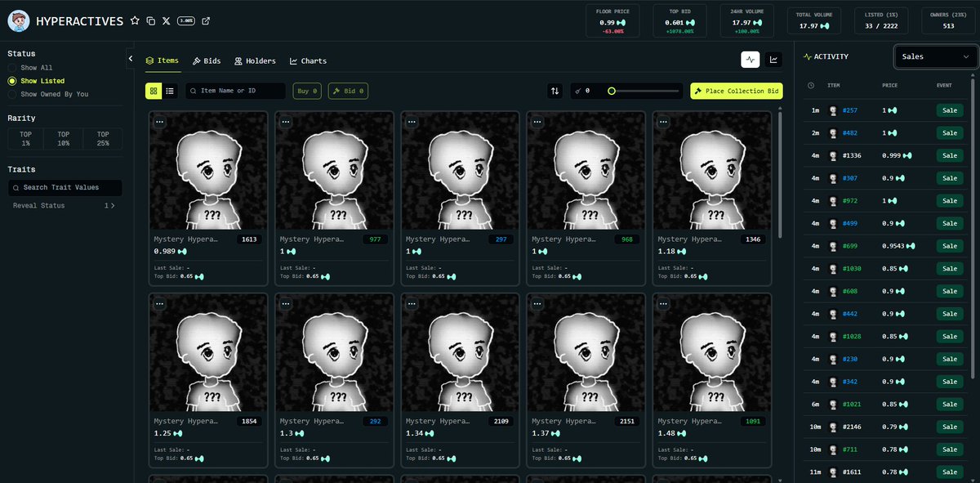980x483 pixels.
Task: Select Show Listed status
Action: coord(36,81)
